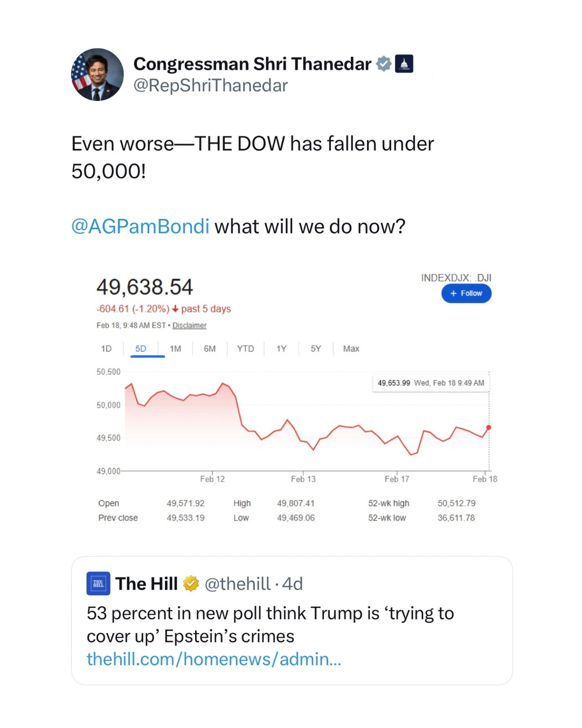
Task: Switch to the 1M range tab
Action: tap(175, 349)
